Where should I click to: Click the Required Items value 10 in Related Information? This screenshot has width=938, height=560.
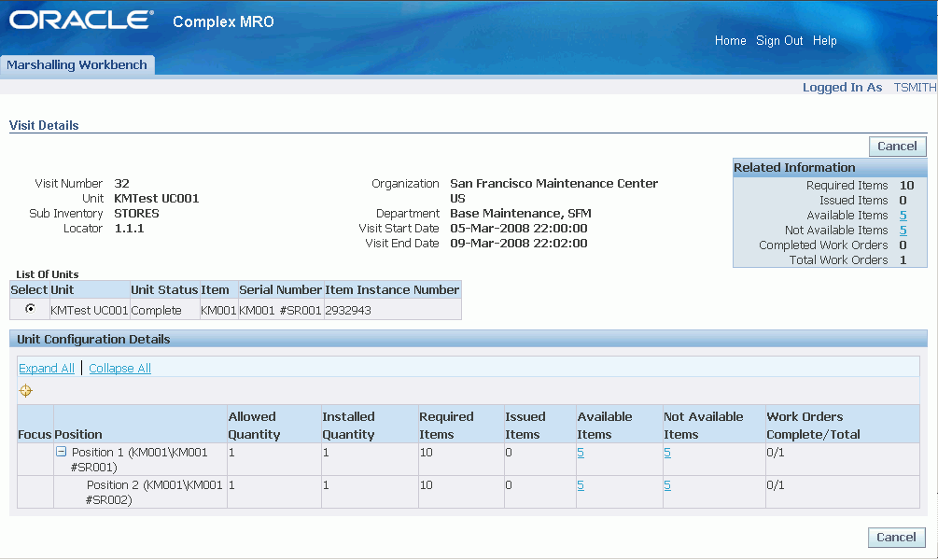point(906,185)
